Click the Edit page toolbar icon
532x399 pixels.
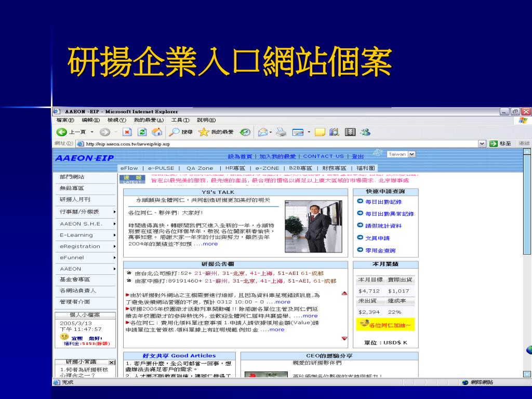tap(298, 132)
